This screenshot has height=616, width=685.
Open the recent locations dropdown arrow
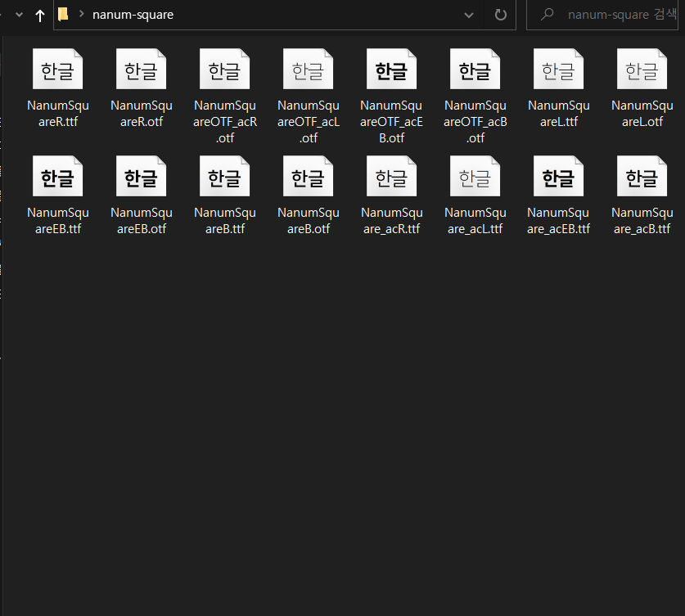coord(19,15)
